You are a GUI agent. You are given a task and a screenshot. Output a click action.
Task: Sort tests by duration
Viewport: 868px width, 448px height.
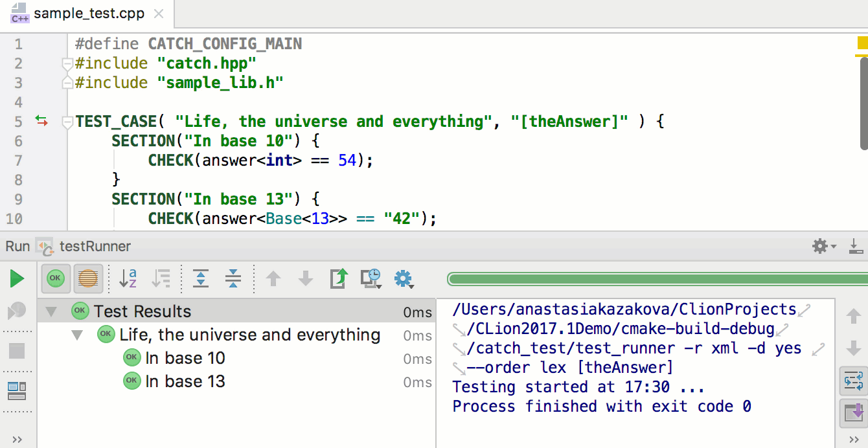[x=161, y=279]
